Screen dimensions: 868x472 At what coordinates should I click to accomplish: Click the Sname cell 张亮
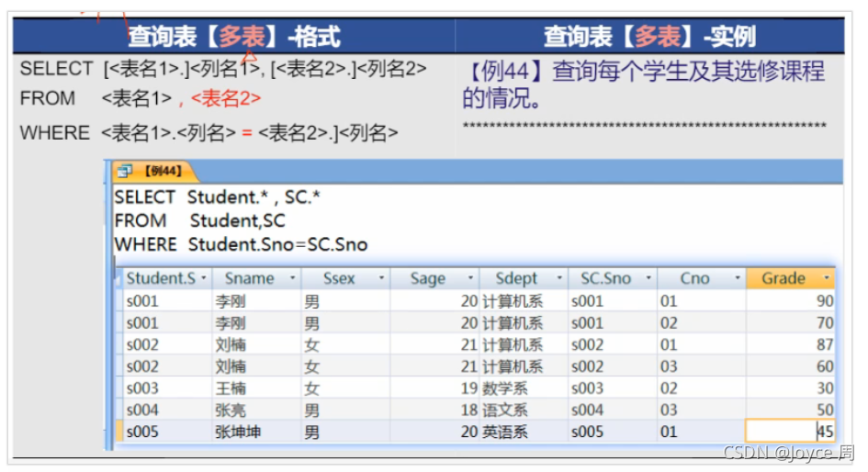click(256, 410)
